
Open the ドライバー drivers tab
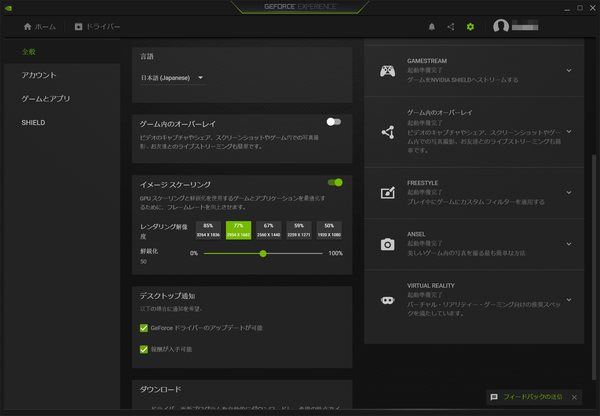(x=97, y=27)
